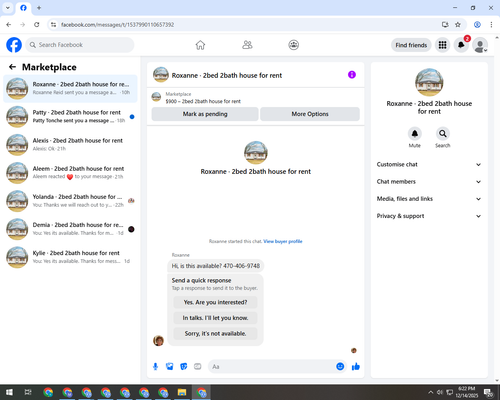Send quick reply 'In talks. I'll let you know.'
500x400 pixels.
[215, 318]
